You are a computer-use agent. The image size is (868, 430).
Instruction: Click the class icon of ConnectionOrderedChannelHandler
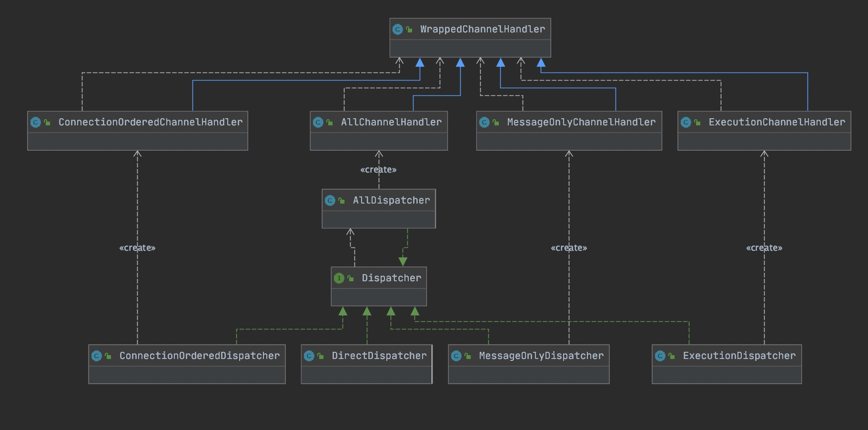[35, 123]
